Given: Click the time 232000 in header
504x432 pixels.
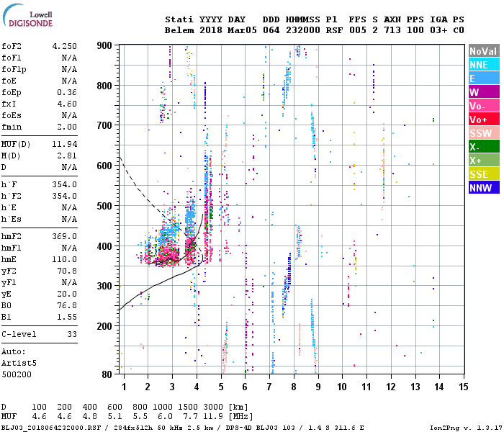Looking at the screenshot, I should [x=303, y=30].
